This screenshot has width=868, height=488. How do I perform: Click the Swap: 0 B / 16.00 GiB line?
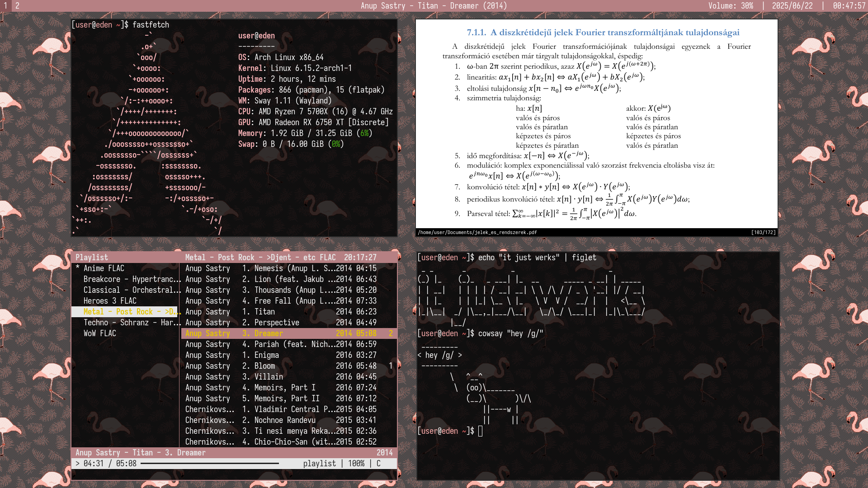[291, 144]
